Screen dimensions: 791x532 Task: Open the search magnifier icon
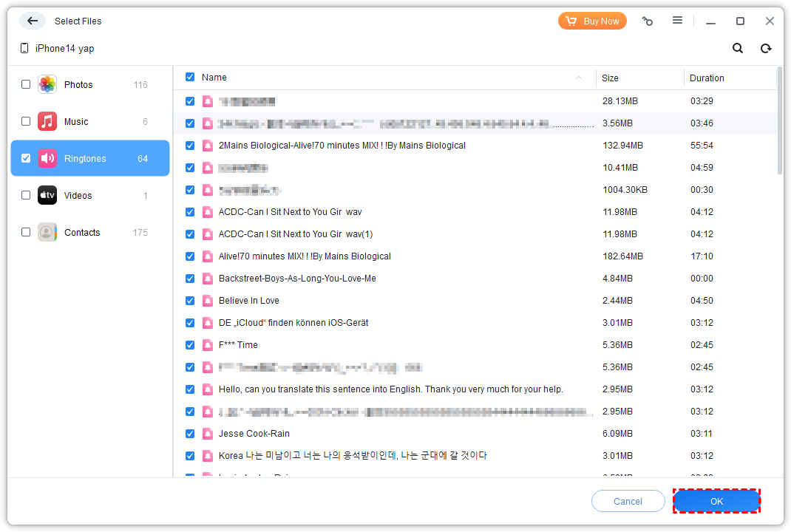(738, 48)
